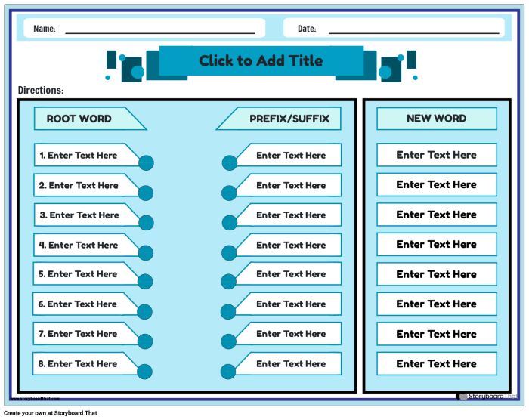Select the PREFIX/SUFFIX header
This screenshot has height=420, width=529.
pos(280,119)
